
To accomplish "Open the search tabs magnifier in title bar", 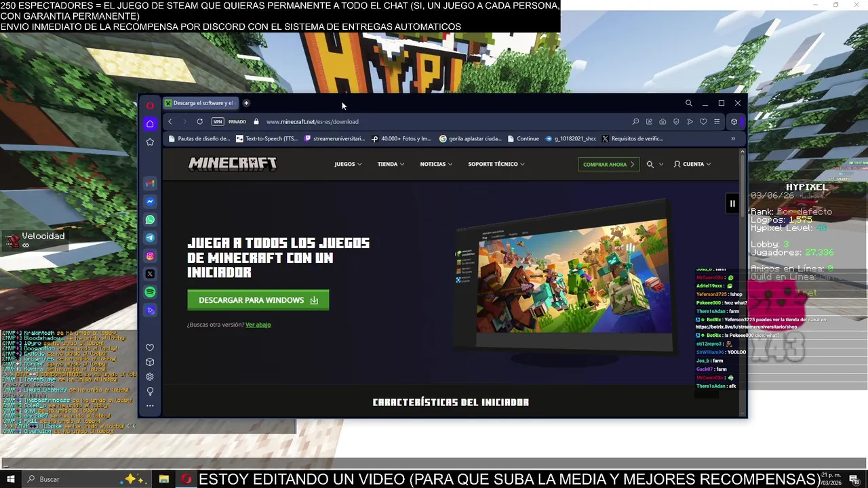I will point(688,103).
